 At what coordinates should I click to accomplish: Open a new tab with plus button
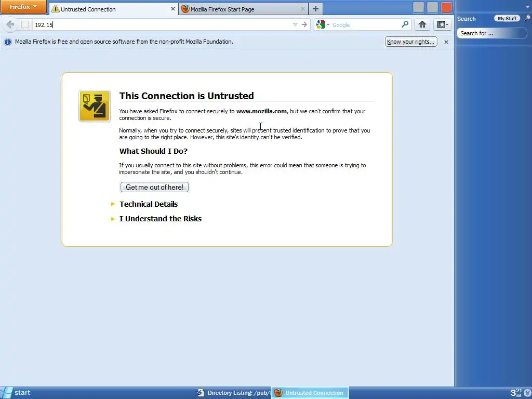pos(316,9)
